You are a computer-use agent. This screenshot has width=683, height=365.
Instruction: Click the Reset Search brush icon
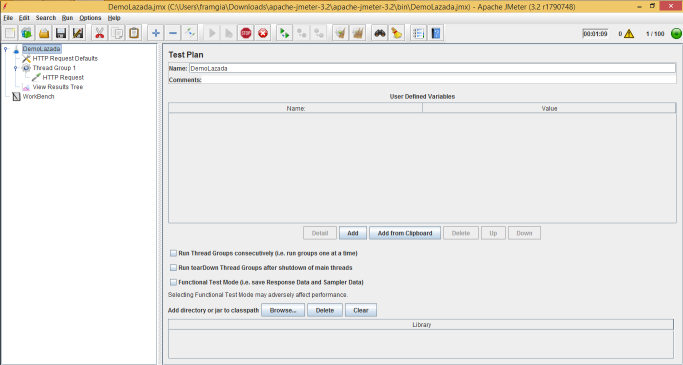click(396, 33)
